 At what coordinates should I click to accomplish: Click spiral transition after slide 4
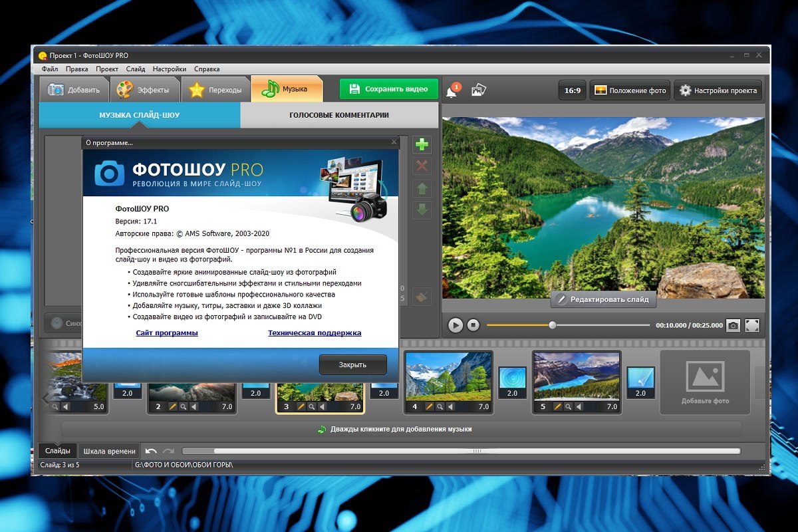pos(512,377)
